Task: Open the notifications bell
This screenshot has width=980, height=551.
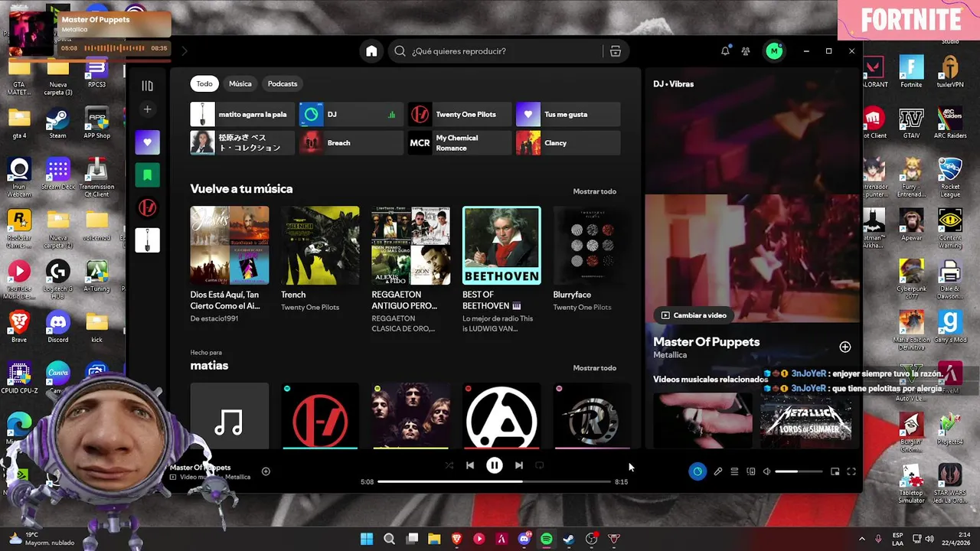Action: coord(725,51)
